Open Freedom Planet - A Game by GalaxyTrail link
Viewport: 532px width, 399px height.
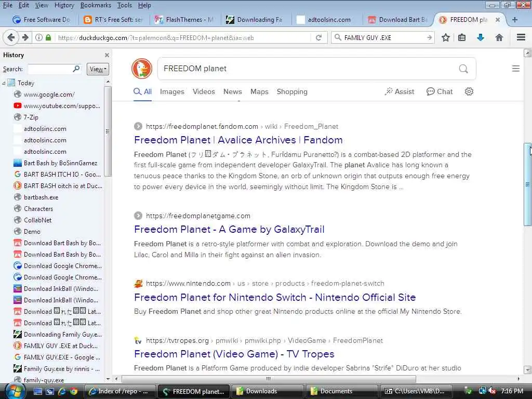tap(229, 229)
